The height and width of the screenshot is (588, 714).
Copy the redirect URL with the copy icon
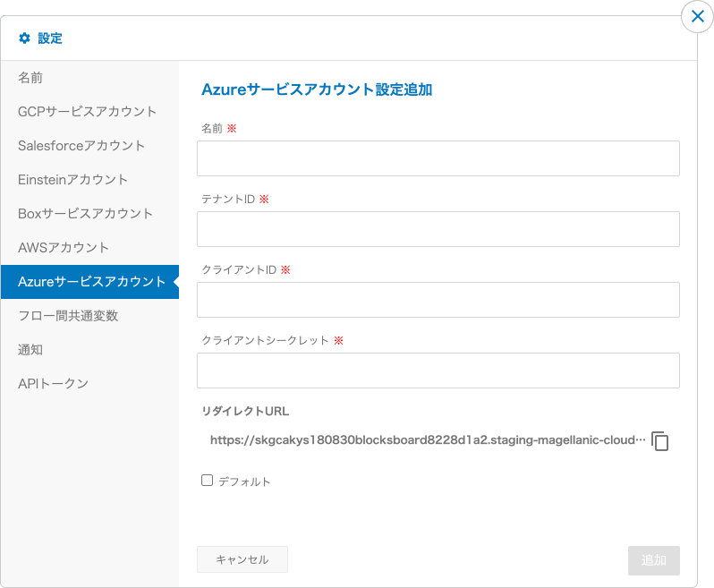659,441
